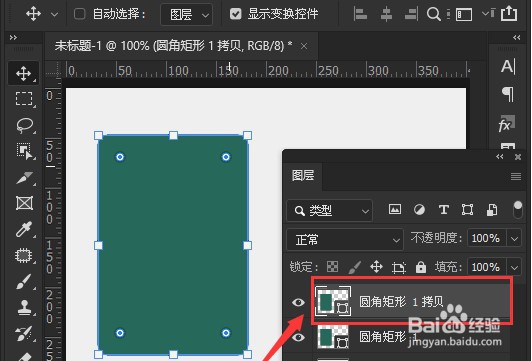This screenshot has height=361, width=532.
Task: Click the Align left edges icon
Action: (360, 14)
